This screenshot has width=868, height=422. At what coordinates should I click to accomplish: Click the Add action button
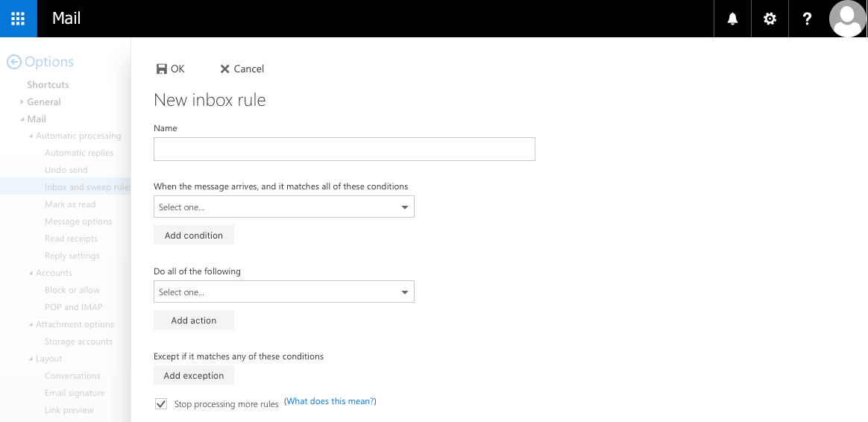(194, 321)
